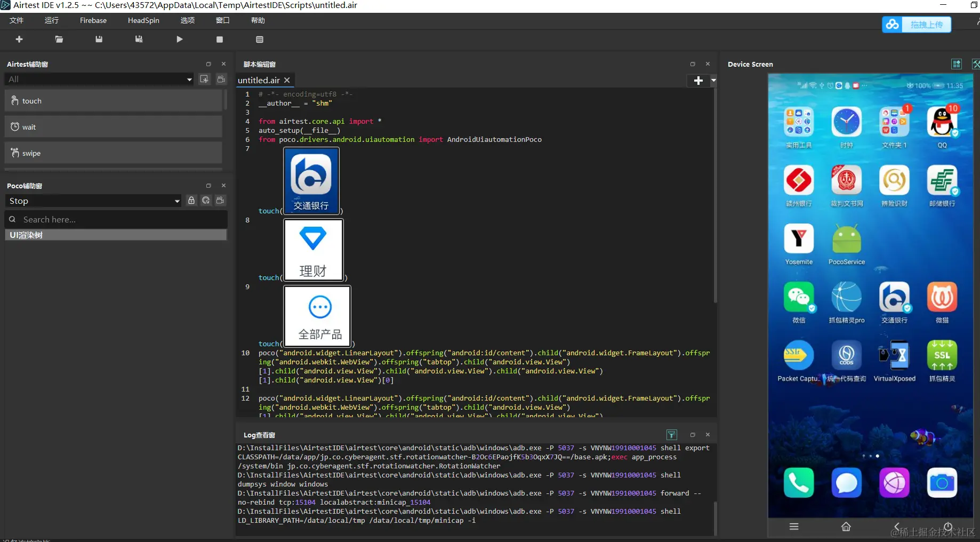The image size is (980, 542).
Task: Open the phone dialer in device dock
Action: (799, 483)
